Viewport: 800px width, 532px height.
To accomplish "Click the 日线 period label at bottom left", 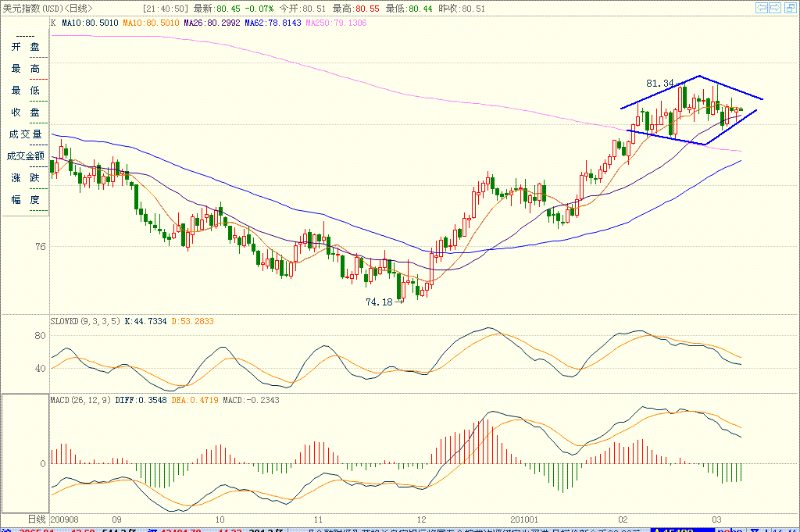I will [37, 520].
